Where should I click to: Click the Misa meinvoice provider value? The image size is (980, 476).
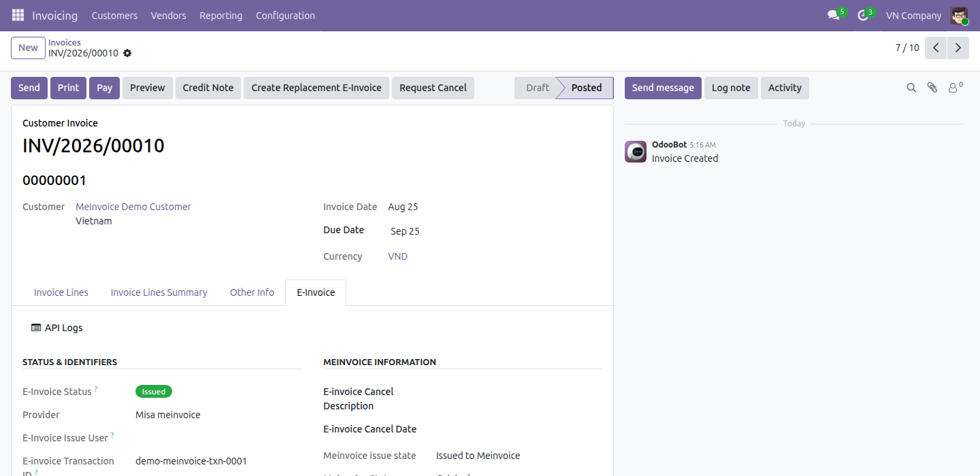click(168, 415)
